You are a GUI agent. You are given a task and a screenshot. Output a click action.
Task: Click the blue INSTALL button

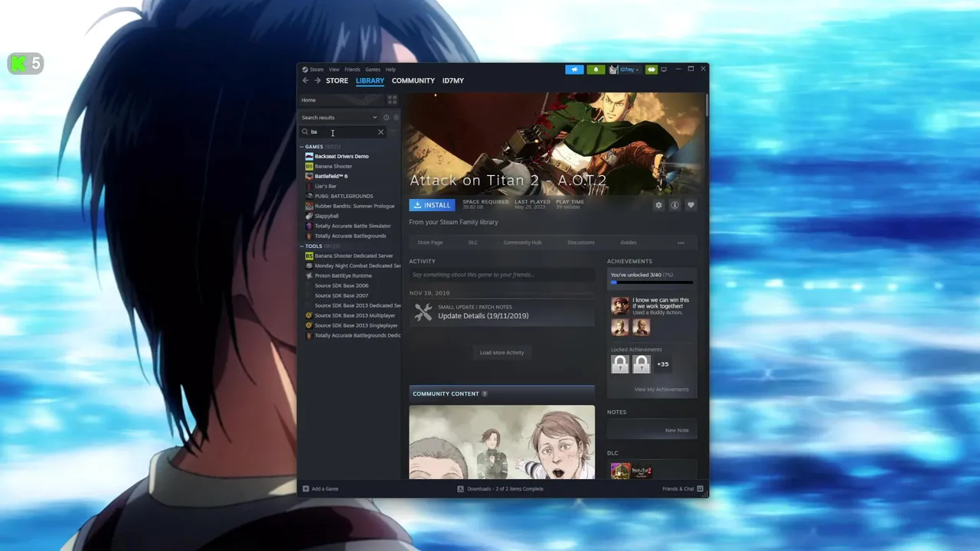click(432, 205)
